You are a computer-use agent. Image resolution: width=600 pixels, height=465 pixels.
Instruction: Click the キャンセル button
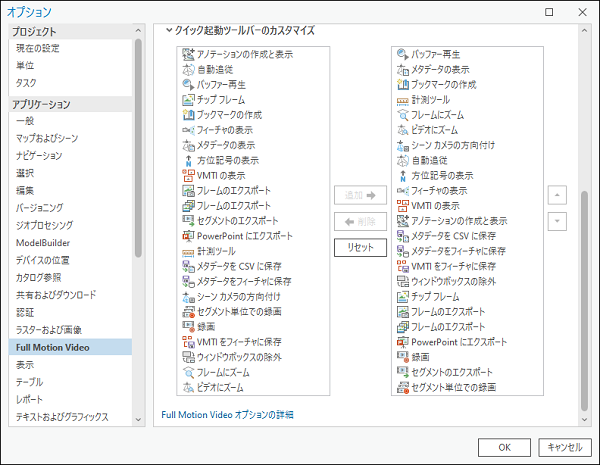[564, 447]
